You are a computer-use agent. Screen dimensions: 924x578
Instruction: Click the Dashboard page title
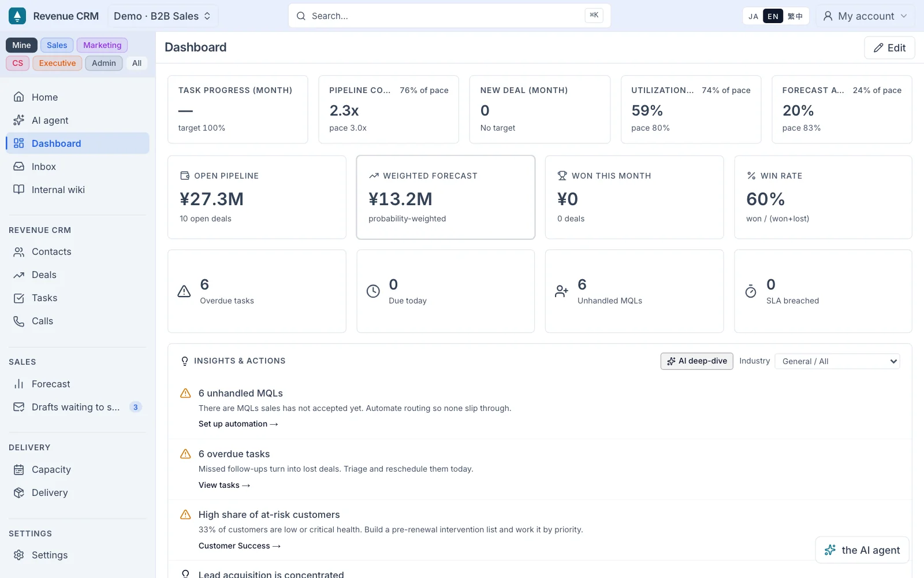tap(196, 47)
